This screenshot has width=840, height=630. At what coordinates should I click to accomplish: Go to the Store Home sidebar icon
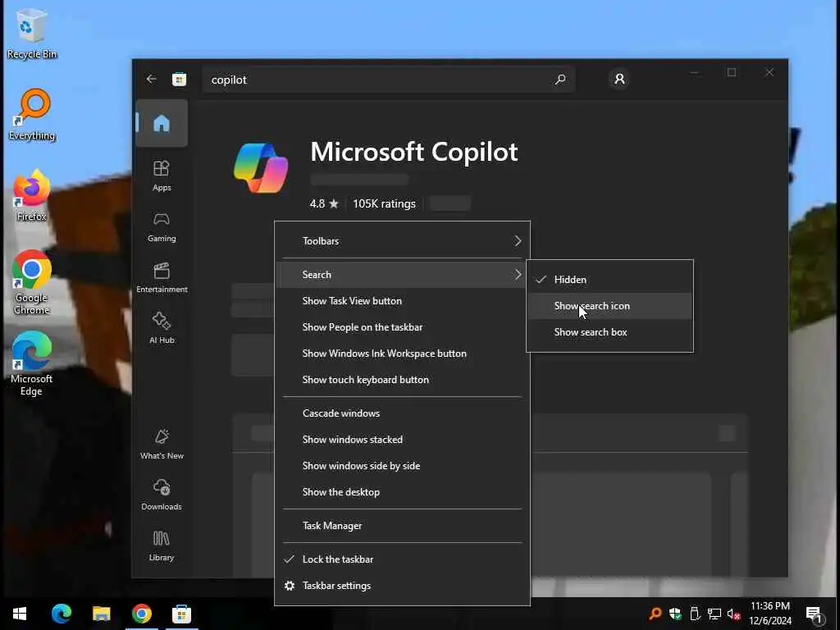click(x=162, y=123)
